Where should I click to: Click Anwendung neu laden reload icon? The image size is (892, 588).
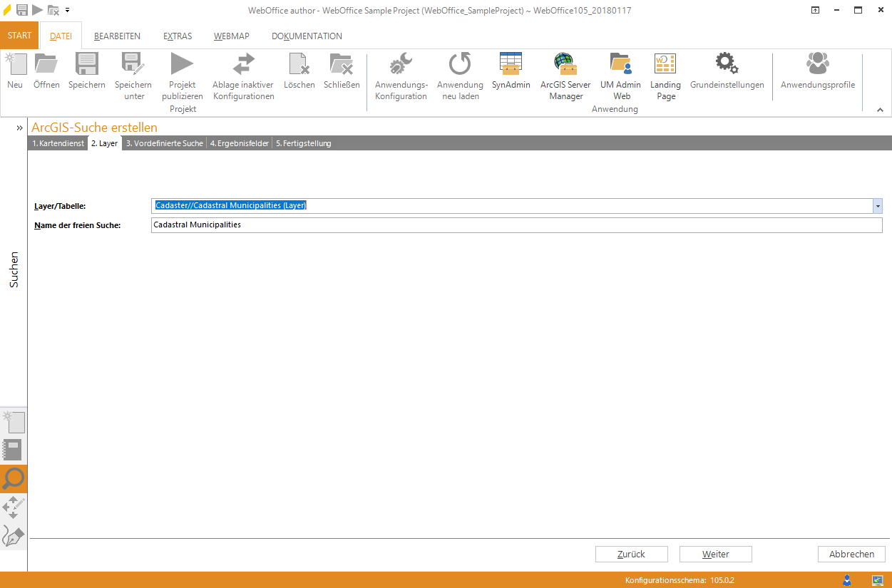460,66
